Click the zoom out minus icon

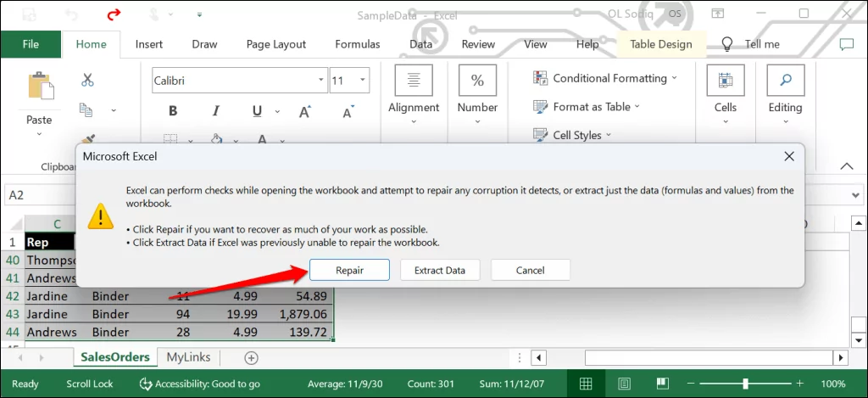[691, 384]
